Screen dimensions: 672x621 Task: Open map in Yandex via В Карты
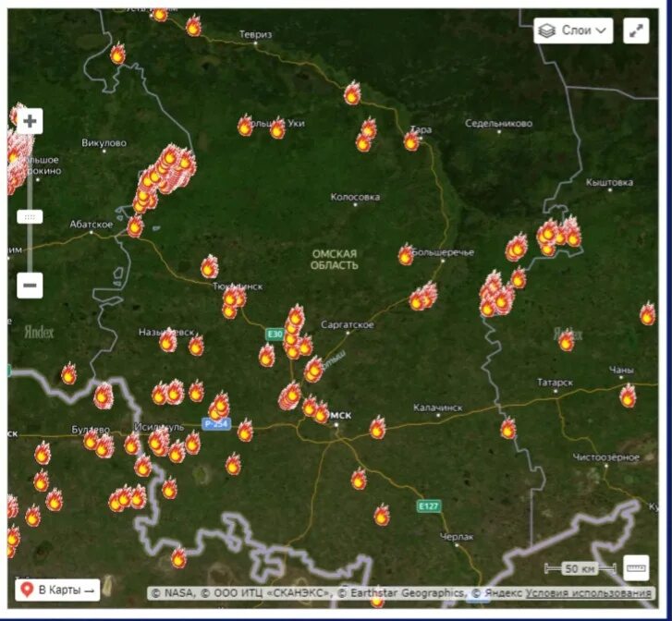click(57, 591)
